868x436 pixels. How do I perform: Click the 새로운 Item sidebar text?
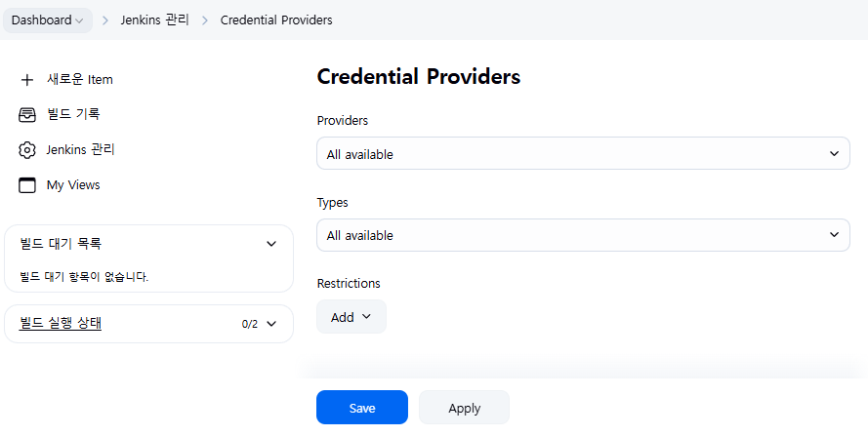point(80,80)
